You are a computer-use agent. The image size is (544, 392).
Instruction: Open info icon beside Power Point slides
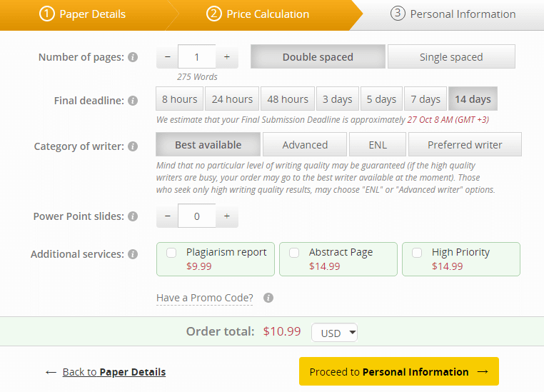pos(133,216)
